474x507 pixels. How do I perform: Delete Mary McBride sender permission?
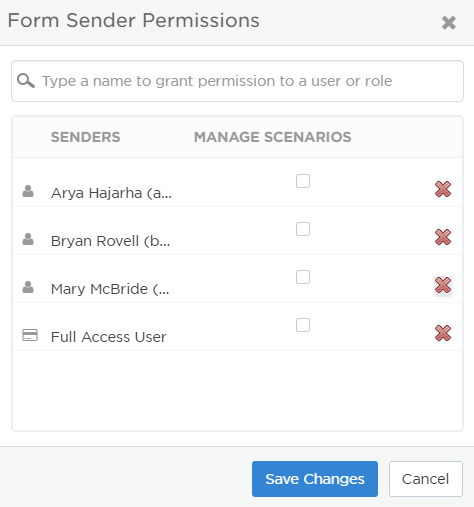pos(443,285)
